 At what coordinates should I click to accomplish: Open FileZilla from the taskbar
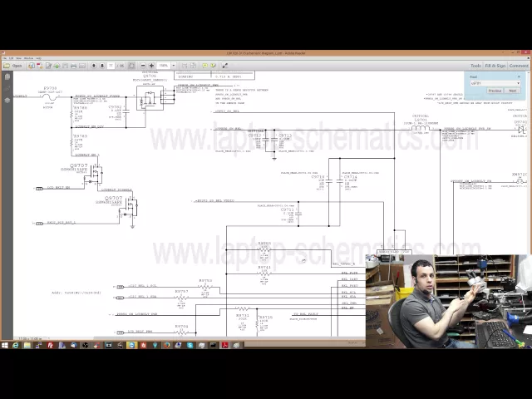pyautogui.click(x=50, y=346)
